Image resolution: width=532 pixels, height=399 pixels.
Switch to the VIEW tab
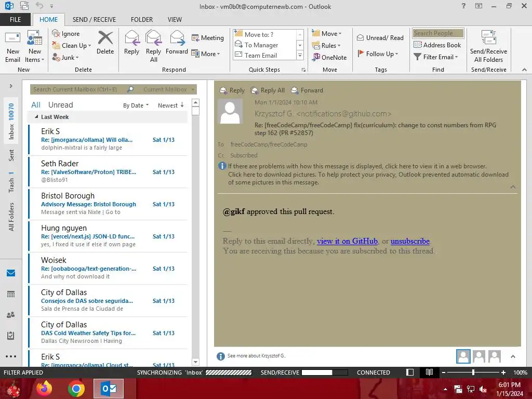pyautogui.click(x=175, y=20)
